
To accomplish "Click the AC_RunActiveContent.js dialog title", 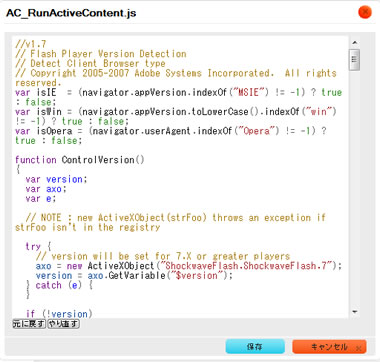I will [x=71, y=13].
